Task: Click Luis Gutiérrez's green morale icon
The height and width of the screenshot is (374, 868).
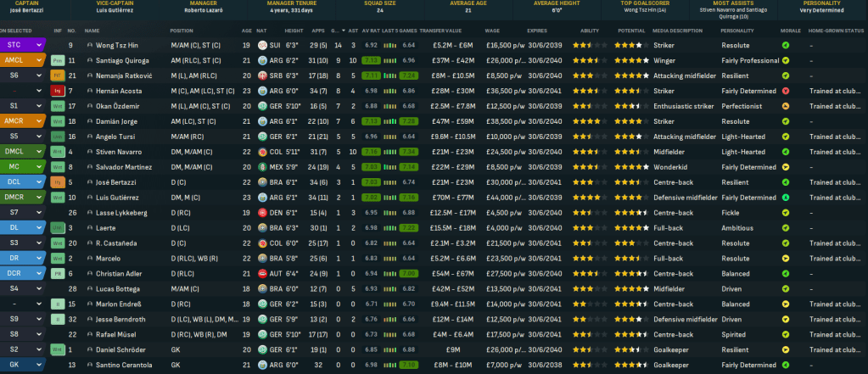Action: [x=786, y=198]
